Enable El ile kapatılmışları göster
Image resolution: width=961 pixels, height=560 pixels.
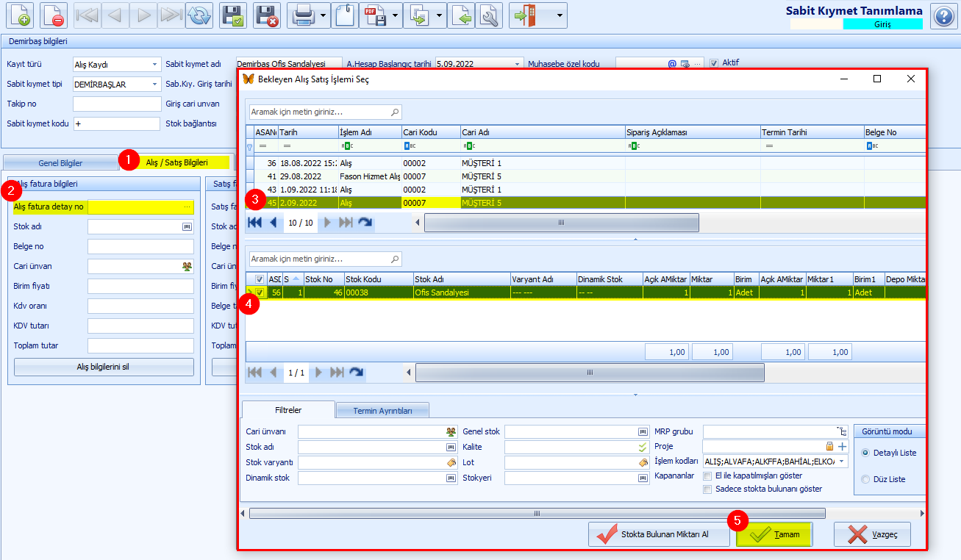click(x=707, y=476)
